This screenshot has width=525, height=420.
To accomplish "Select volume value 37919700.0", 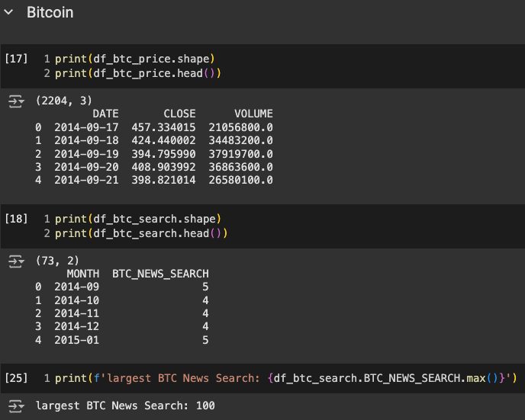I will 240,154.
